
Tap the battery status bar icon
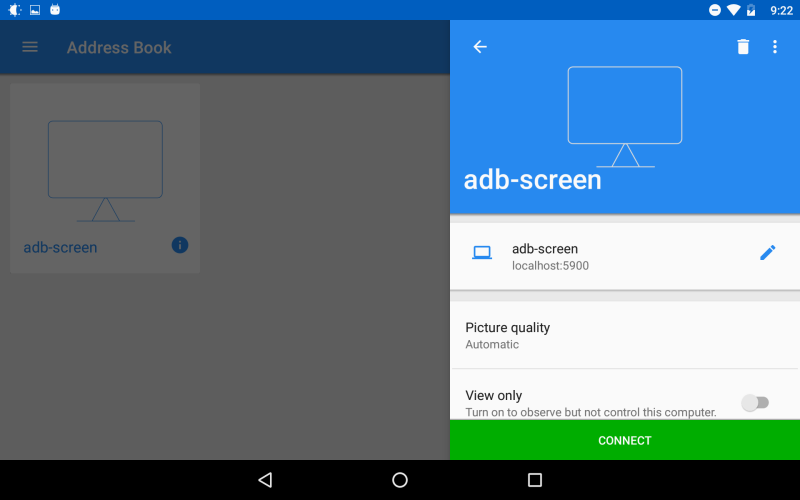point(751,10)
